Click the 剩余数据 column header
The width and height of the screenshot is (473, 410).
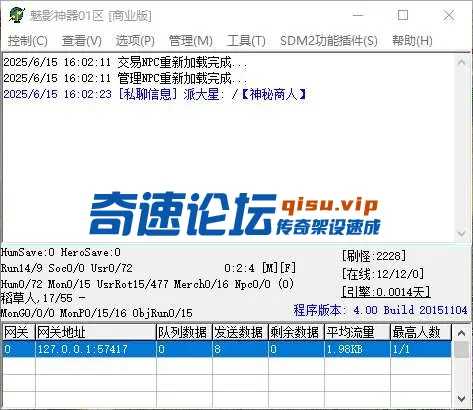point(296,332)
